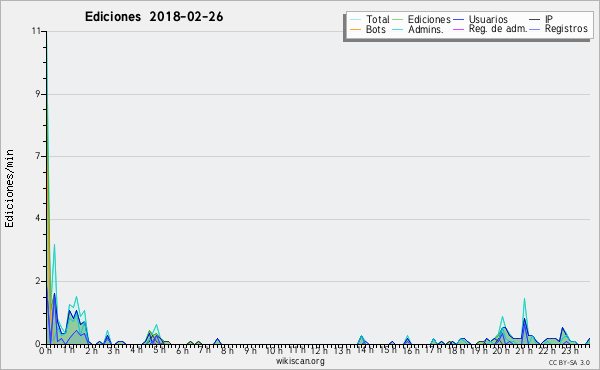Click the 'Ediciones/min' y-axis label
The width and height of the screenshot is (600, 370).
tap(9, 188)
